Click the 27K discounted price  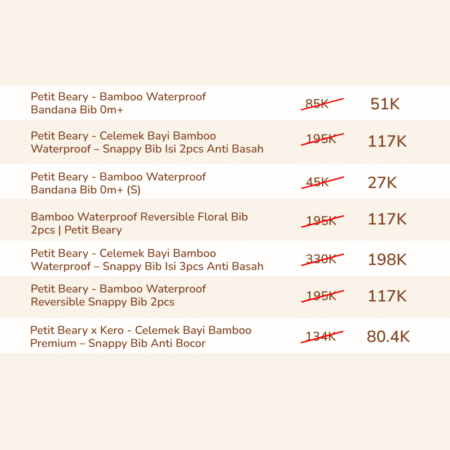pos(382,183)
